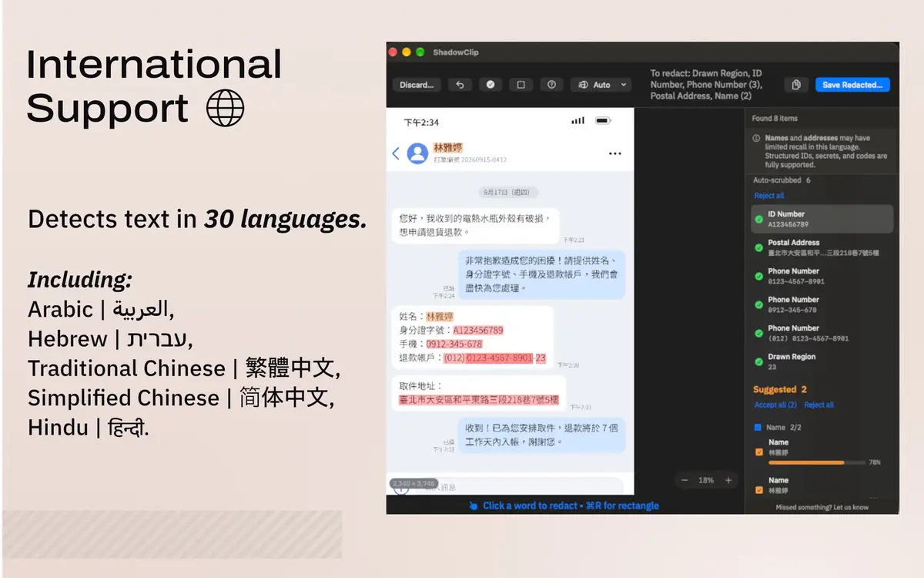Image resolution: width=924 pixels, height=578 pixels.
Task: Click the Click a word to redact hint
Action: click(571, 506)
